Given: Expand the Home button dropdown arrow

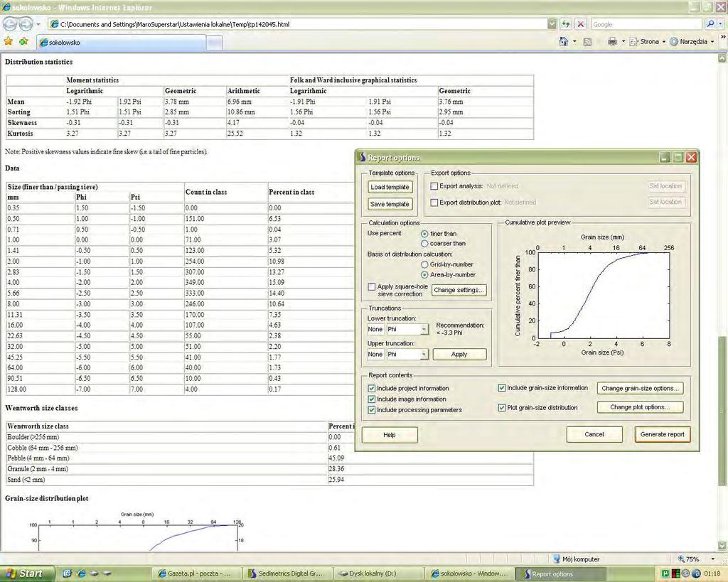Looking at the screenshot, I should pos(574,42).
